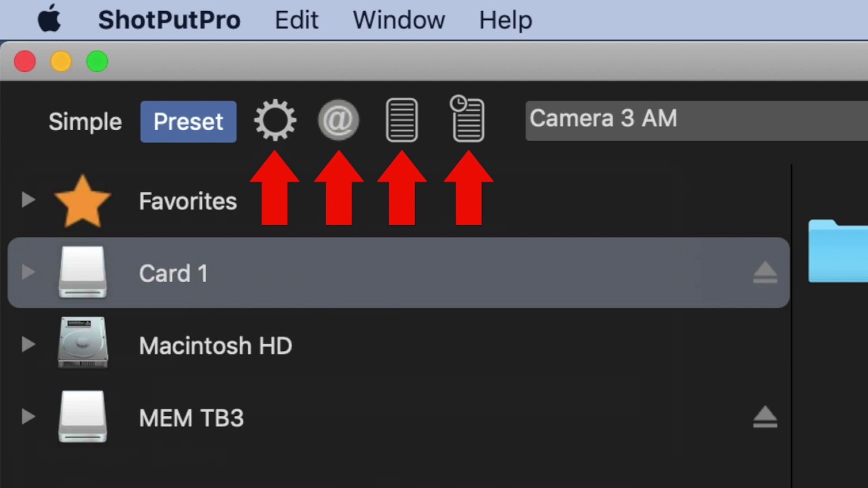Open the Edit menu
Screen dimensions: 868x488
296,20
